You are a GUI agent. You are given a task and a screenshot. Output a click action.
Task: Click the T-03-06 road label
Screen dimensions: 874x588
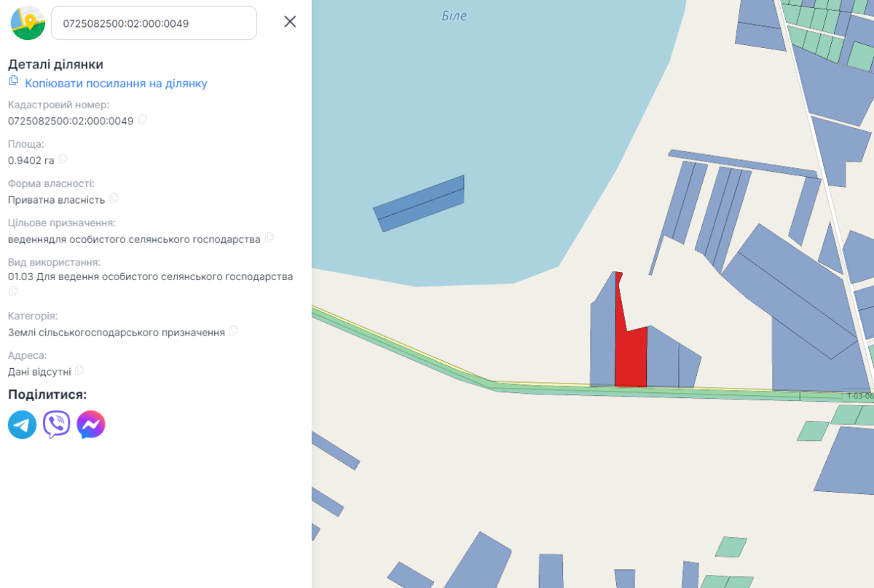click(859, 396)
